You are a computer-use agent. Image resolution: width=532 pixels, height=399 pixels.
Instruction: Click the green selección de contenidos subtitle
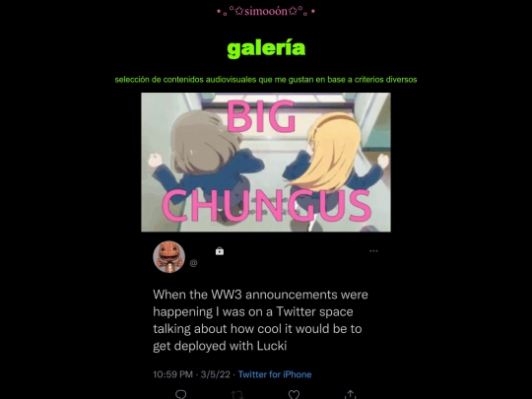266,80
